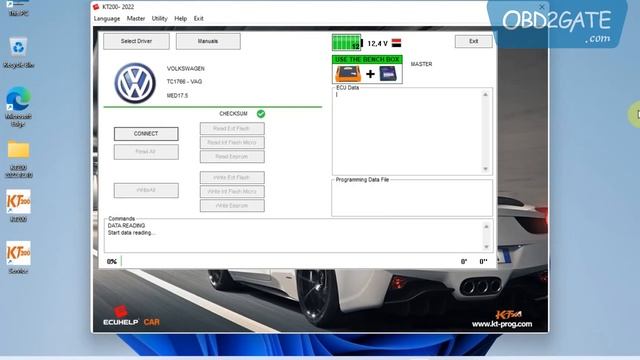This screenshot has height=360, width=640.
Task: Click the Read Int Flash Micro button
Action: coord(232,142)
